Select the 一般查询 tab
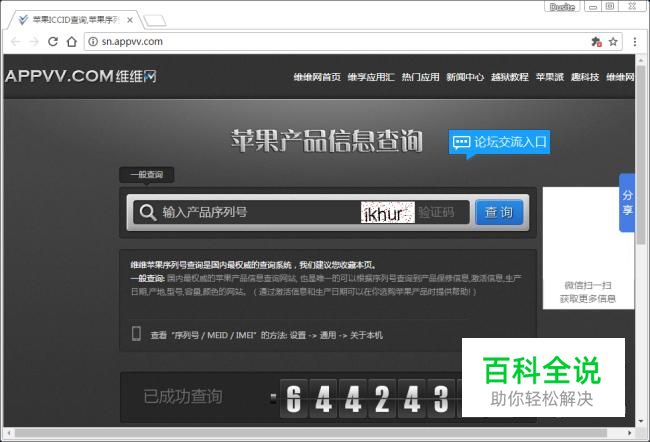The height and width of the screenshot is (442, 650). [147, 175]
